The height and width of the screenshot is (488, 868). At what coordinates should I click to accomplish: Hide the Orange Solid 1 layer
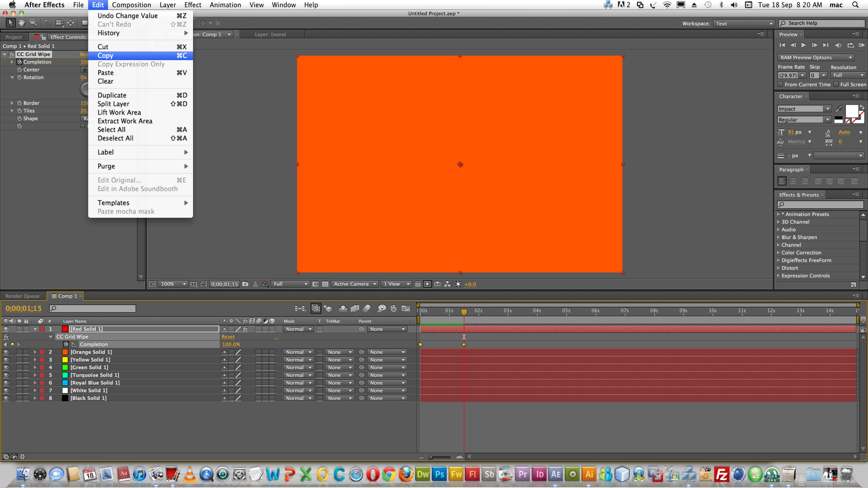[6, 352]
